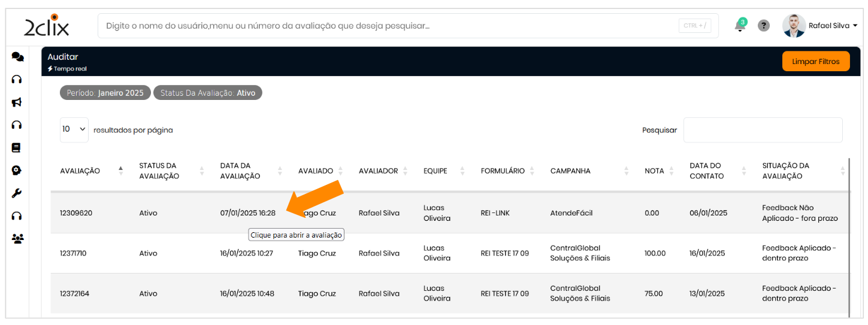This screenshot has width=868, height=325.
Task: Click the Pesquisar table search field
Action: pyautogui.click(x=763, y=130)
